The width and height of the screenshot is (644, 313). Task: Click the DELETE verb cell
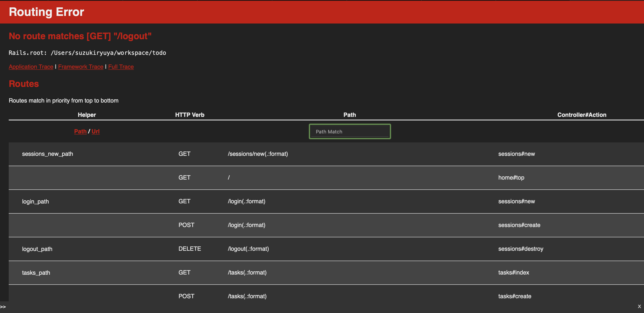[190, 249]
